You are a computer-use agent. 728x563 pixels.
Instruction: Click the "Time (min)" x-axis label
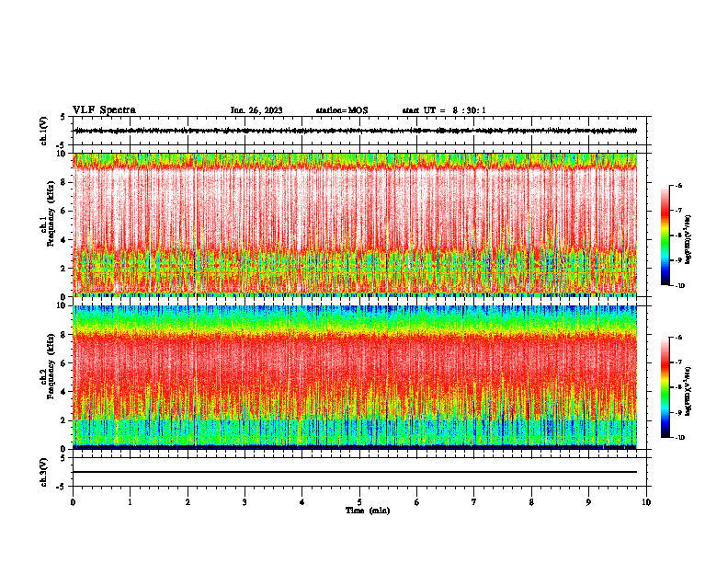(x=368, y=511)
